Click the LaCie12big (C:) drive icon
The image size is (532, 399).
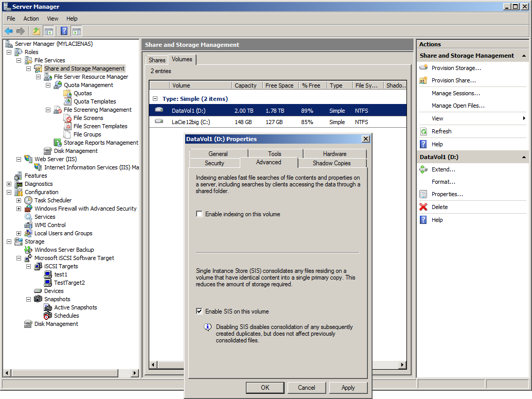pyautogui.click(x=159, y=121)
